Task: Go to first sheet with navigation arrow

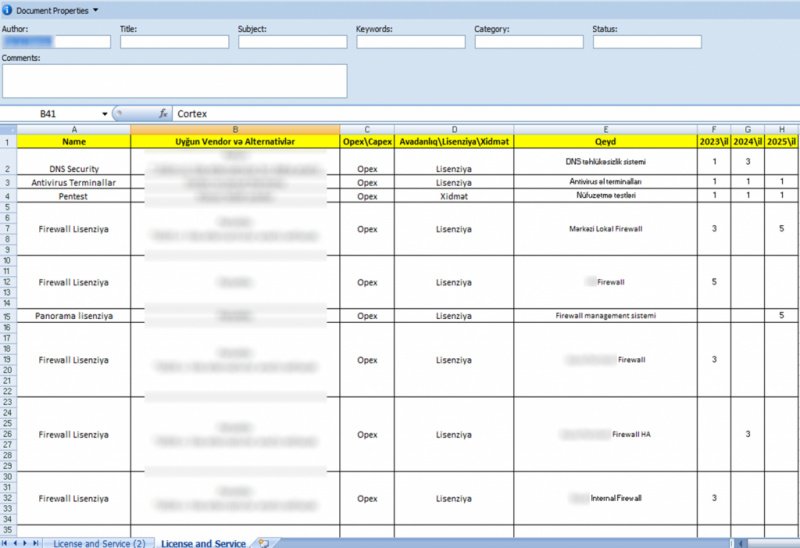Action: point(6,543)
